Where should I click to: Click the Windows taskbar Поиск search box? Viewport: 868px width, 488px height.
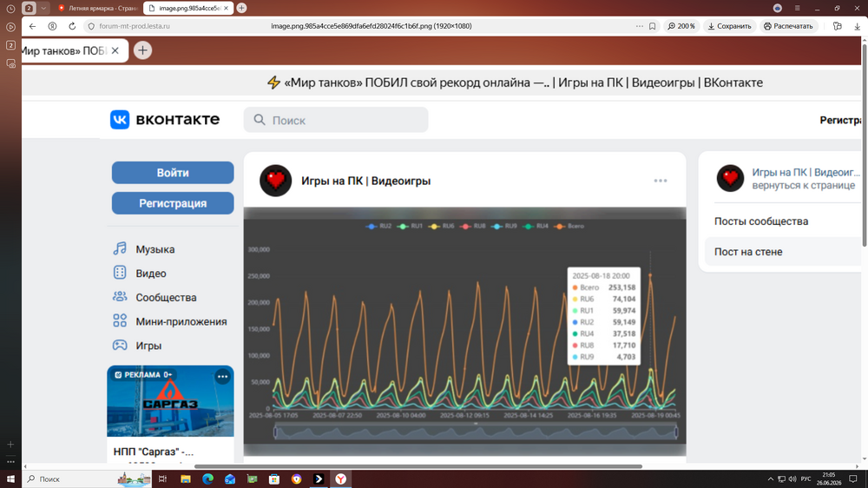pos(88,479)
